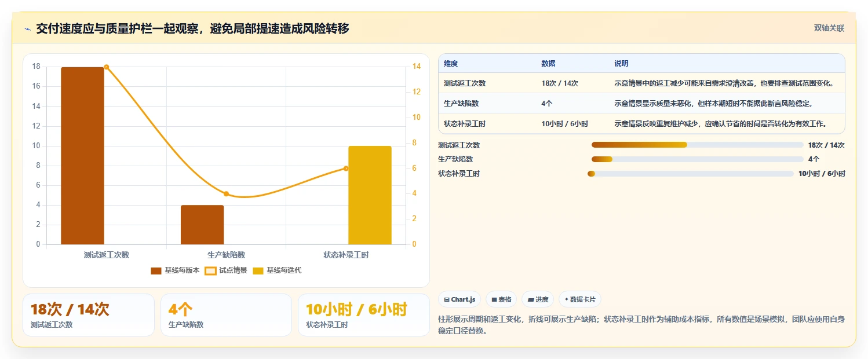Click the yellow 状态补录工时 bar
The height and width of the screenshot is (359, 868).
[x=370, y=195]
